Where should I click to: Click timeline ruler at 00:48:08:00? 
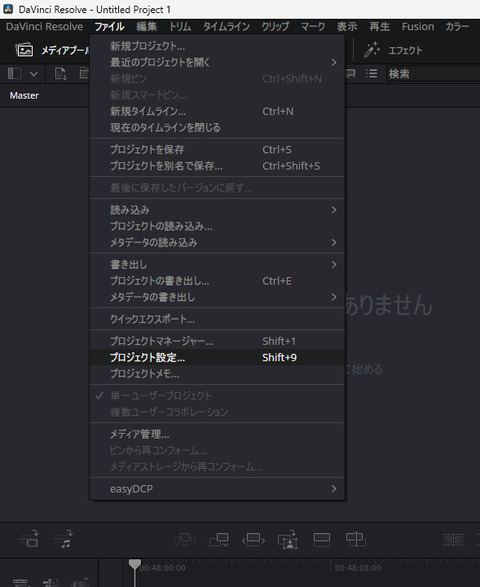point(358,568)
